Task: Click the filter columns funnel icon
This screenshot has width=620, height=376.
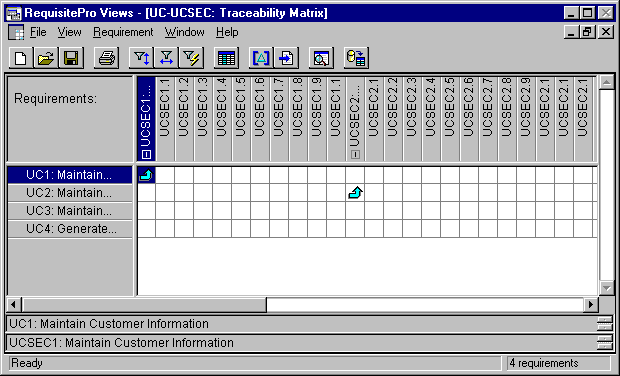Action: [x=166, y=59]
